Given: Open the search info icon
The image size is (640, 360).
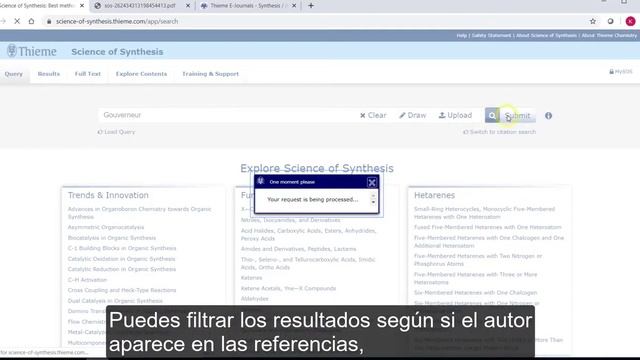Looking at the screenshot, I should click(549, 116).
